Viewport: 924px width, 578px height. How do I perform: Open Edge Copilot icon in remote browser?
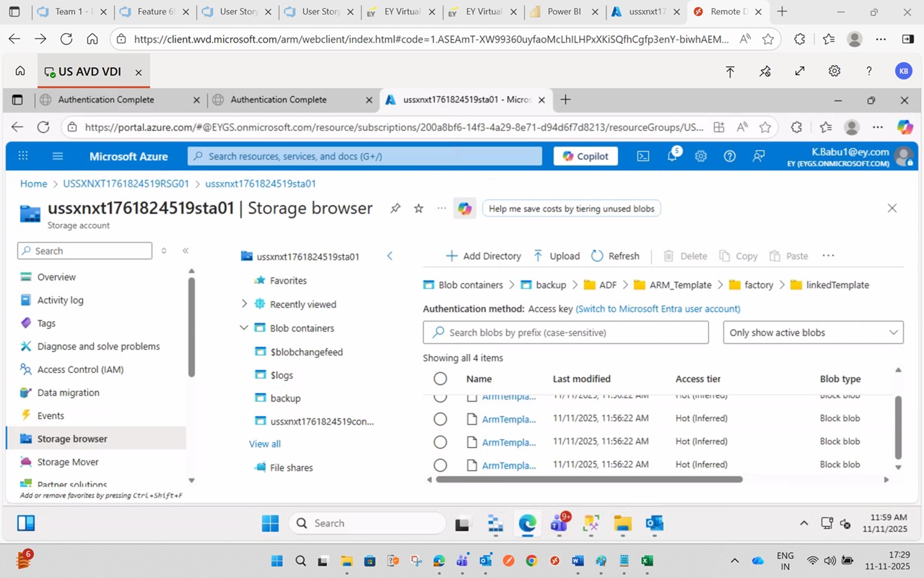pyautogui.click(x=905, y=127)
